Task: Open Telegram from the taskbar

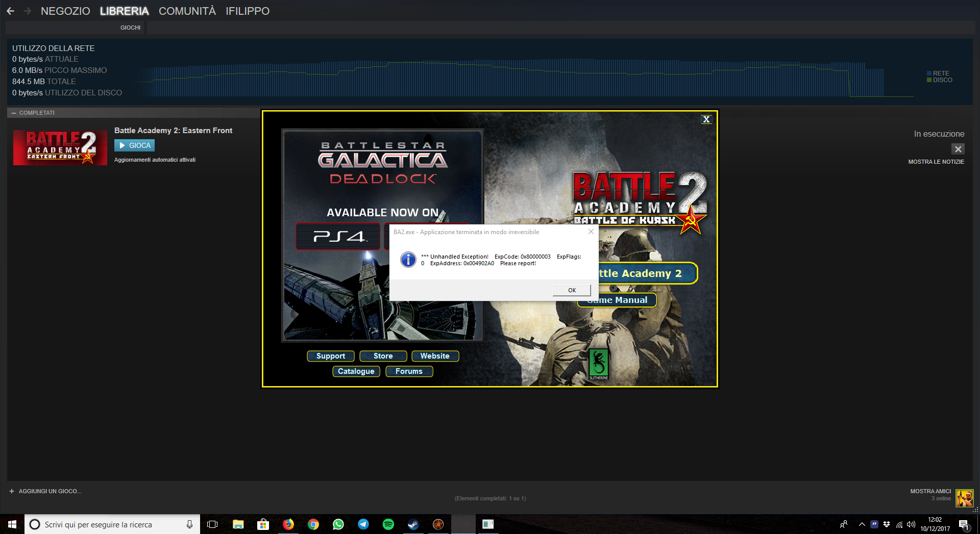Action: 363,524
